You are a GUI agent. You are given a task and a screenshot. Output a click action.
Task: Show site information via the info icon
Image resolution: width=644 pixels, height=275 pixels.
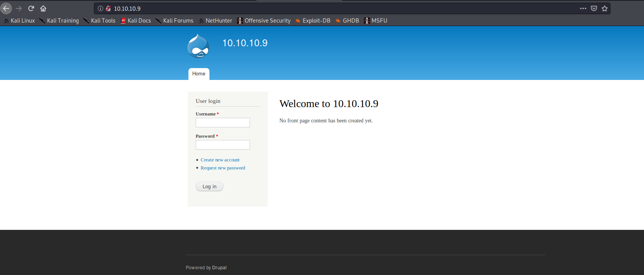101,8
